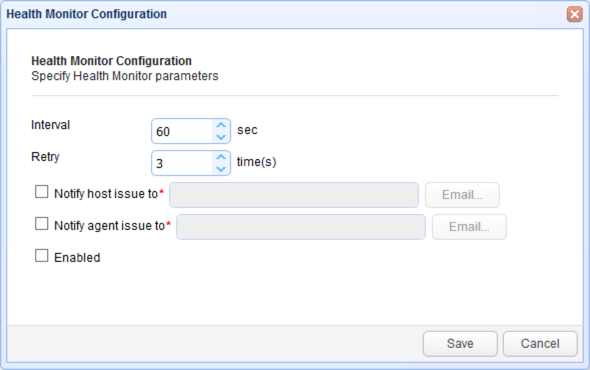Screen dimensions: 590x370
Task: Enable the Notify agent issue checkbox
Action: click(41, 224)
